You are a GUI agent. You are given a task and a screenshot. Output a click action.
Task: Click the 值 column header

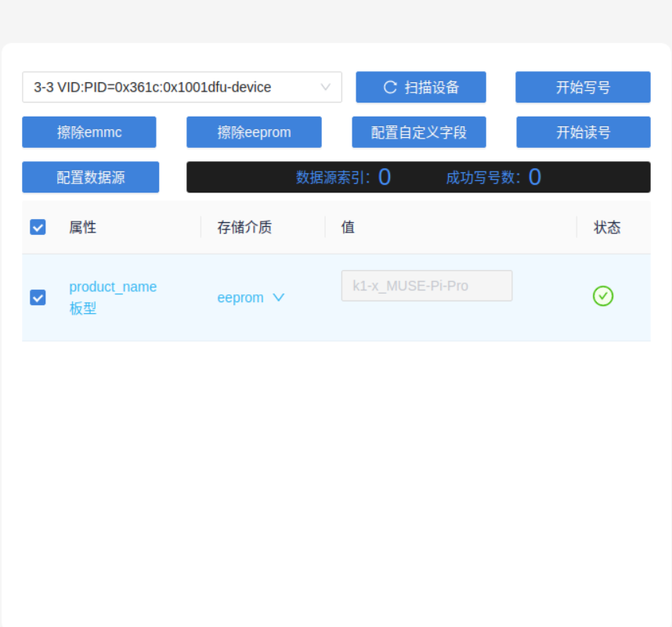pos(348,227)
